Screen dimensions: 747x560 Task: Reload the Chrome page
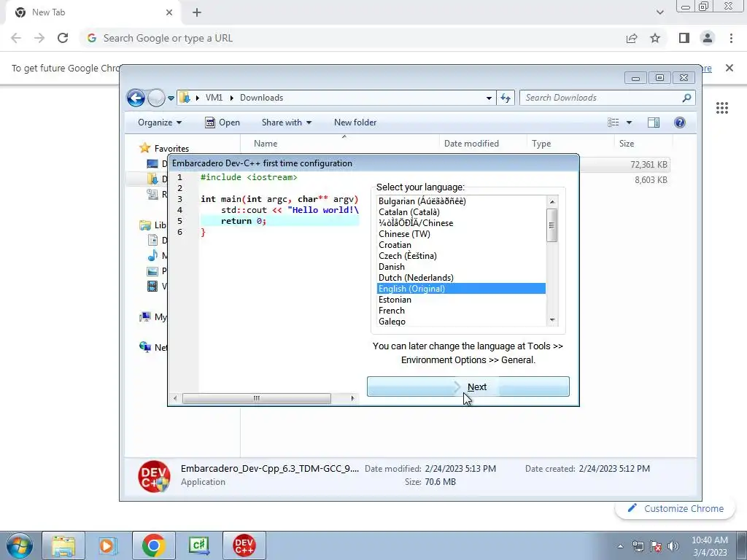(x=63, y=38)
